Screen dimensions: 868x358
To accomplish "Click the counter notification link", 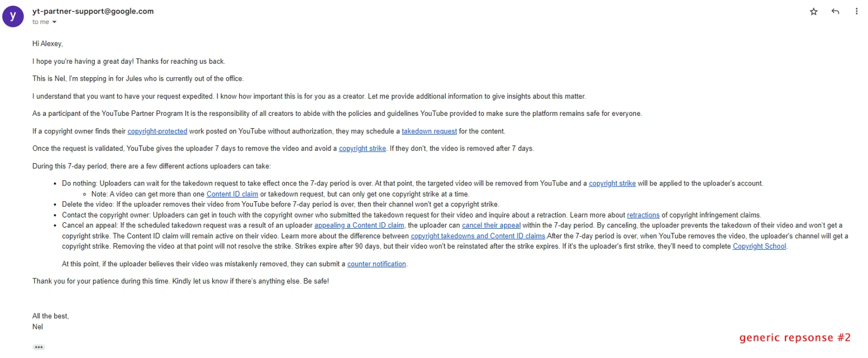I will (x=377, y=264).
